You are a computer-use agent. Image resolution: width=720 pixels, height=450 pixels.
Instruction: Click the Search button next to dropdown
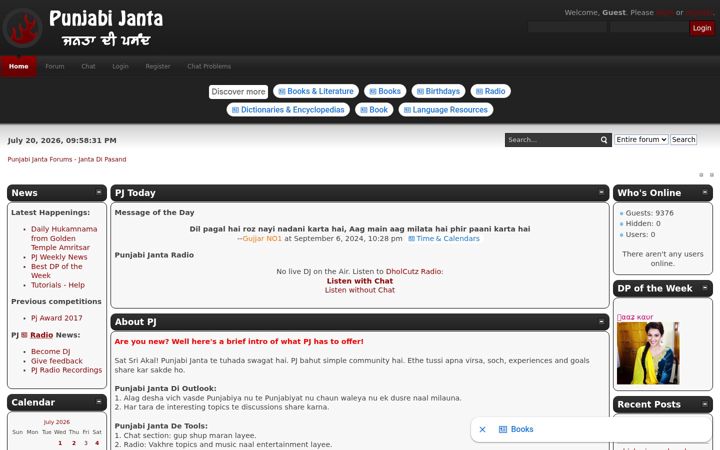pos(683,140)
